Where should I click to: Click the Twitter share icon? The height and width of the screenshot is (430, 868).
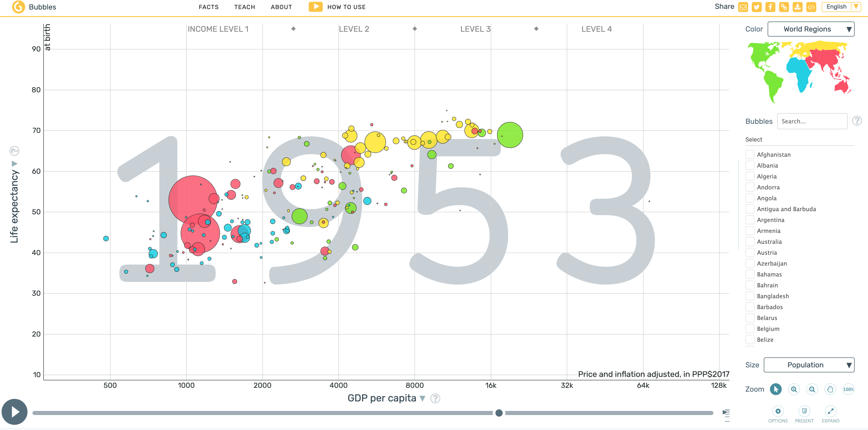[757, 7]
